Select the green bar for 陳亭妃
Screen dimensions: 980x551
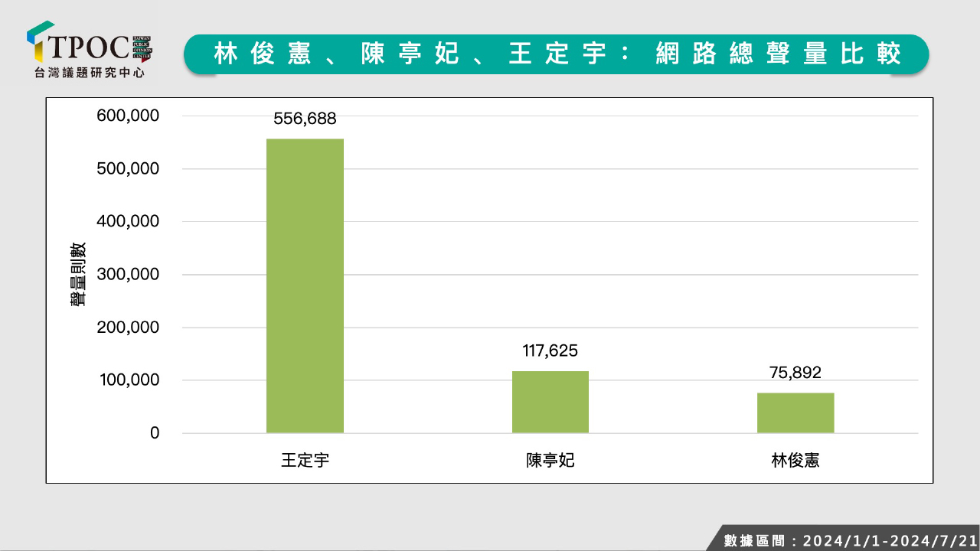[550, 402]
